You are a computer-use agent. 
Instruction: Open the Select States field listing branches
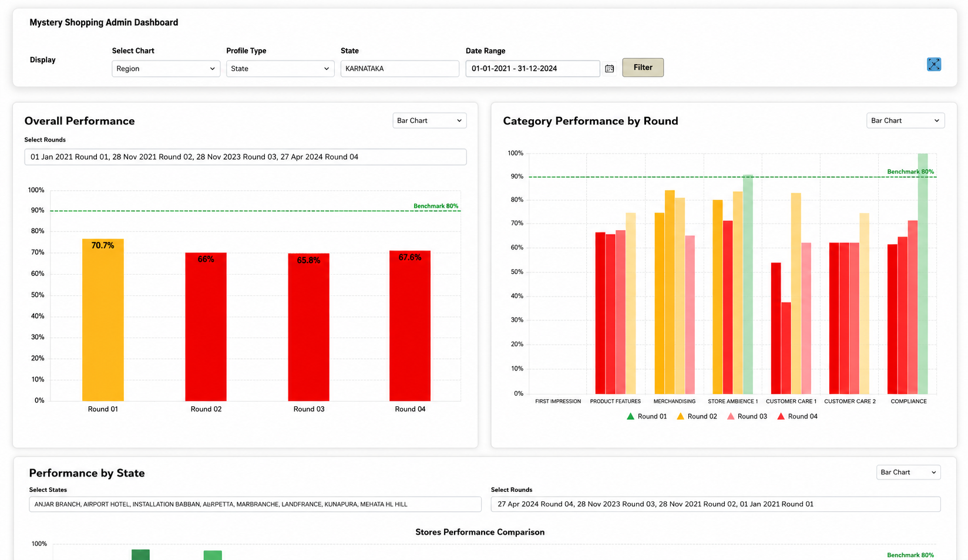[x=256, y=504]
